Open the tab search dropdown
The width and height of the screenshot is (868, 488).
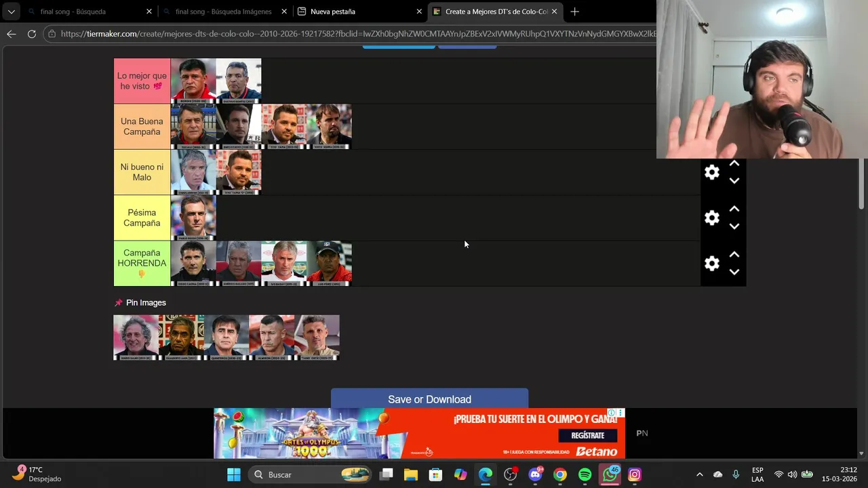(x=11, y=12)
